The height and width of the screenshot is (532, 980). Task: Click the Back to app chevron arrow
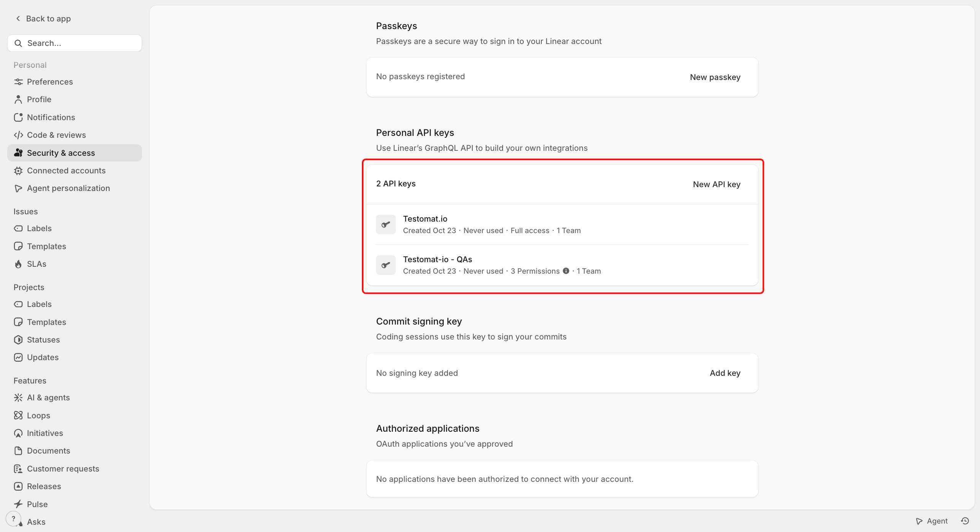click(18, 18)
